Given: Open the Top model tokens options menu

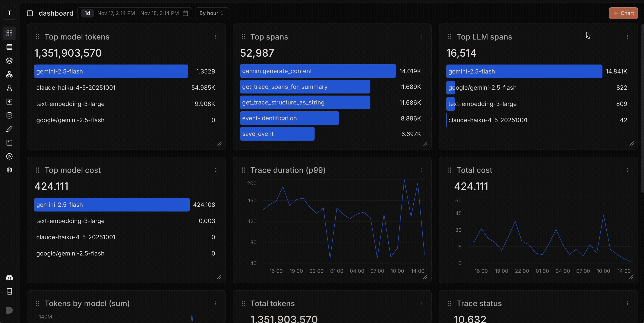Looking at the screenshot, I should click(x=215, y=37).
